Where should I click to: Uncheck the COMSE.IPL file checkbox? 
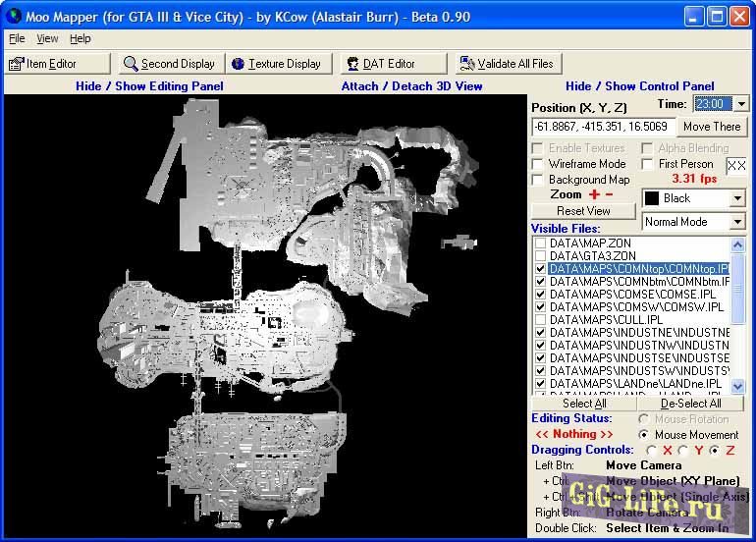(x=540, y=295)
